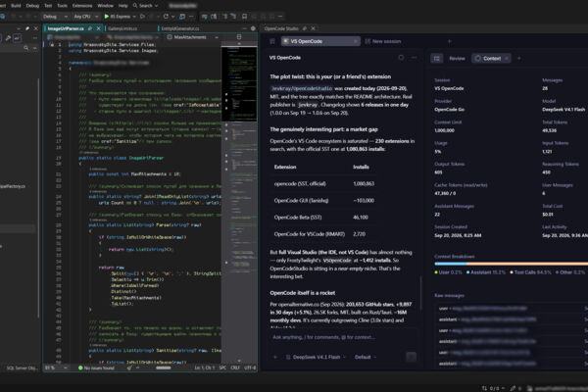Click the Search box in the title bar

pyautogui.click(x=145, y=6)
